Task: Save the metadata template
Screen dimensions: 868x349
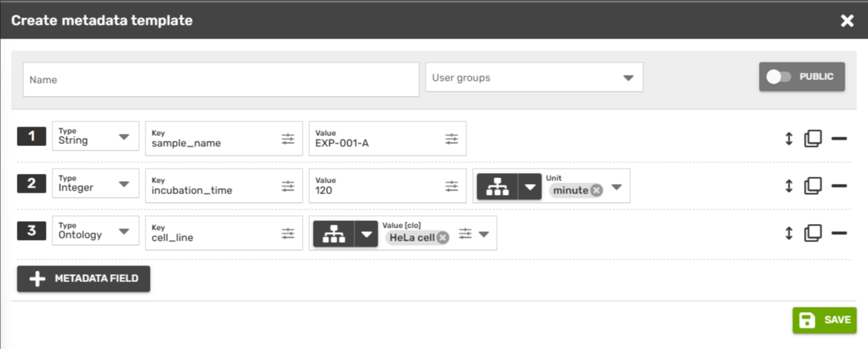Action: point(824,320)
